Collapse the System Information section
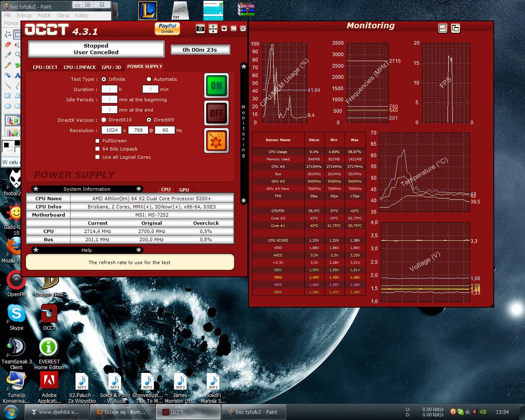This screenshot has width=525, height=420. 139,189
